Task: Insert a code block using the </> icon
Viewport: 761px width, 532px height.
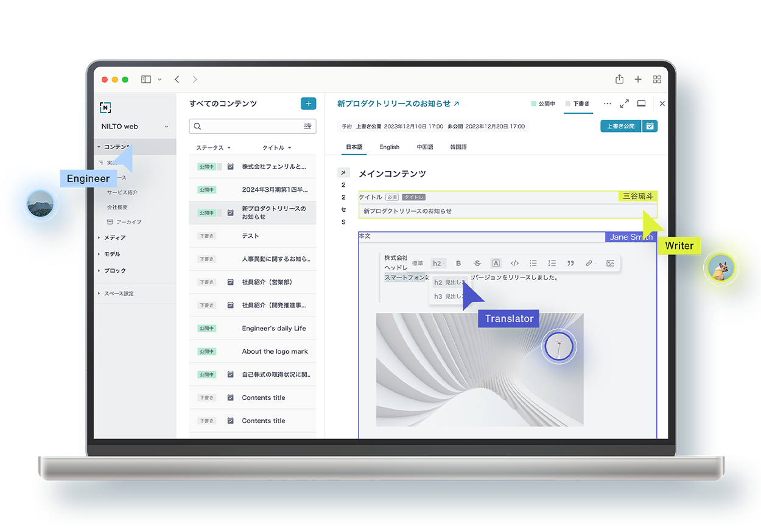Action: [514, 263]
